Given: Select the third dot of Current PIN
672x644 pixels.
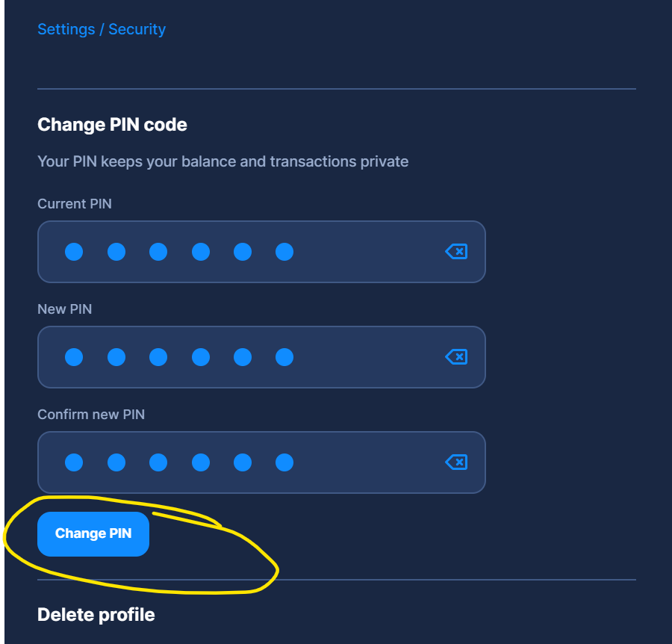Looking at the screenshot, I should click(x=158, y=252).
